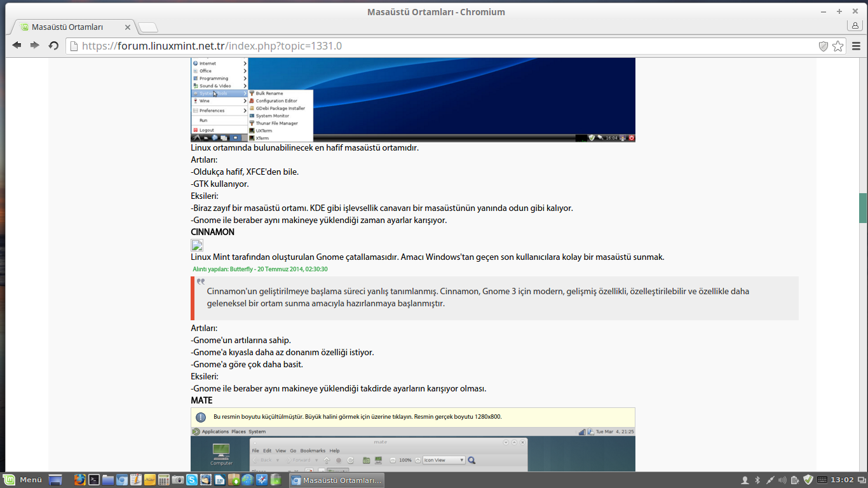Click '-Gnome'un artılarına sahip.' line

point(241,341)
